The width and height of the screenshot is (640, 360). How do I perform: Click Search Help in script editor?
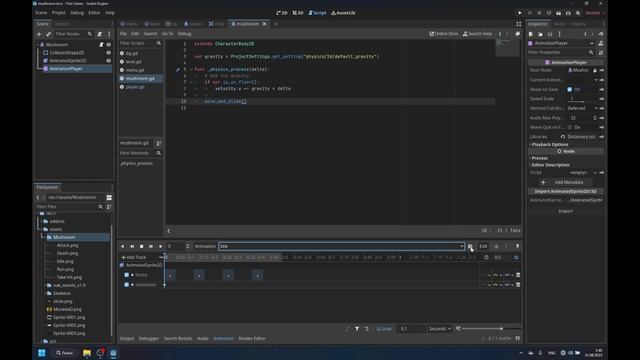coord(478,34)
